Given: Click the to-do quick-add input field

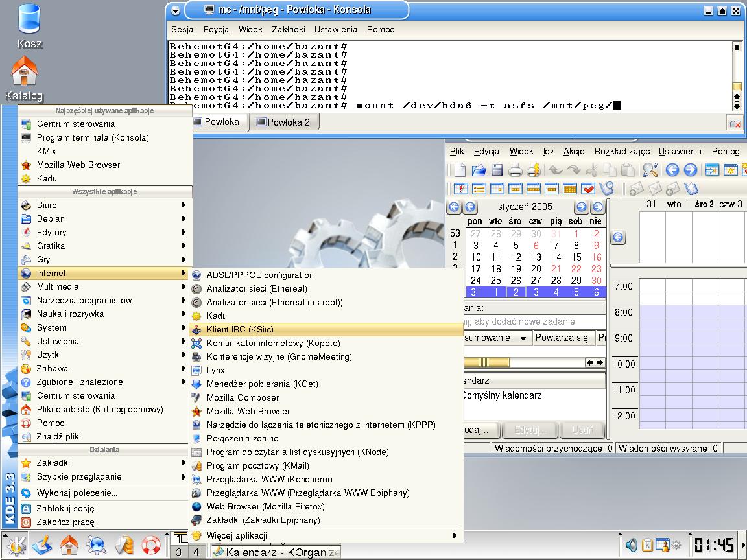Looking at the screenshot, I should pos(534,322).
